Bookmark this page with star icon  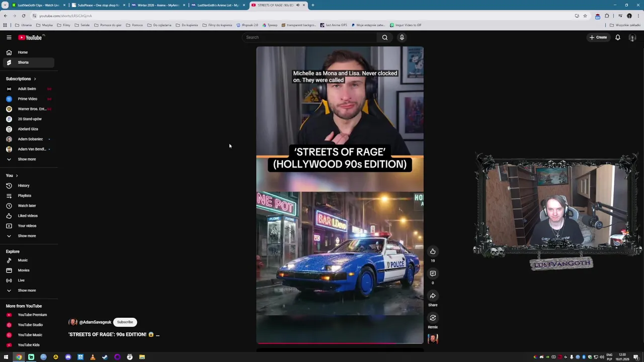coord(585,16)
